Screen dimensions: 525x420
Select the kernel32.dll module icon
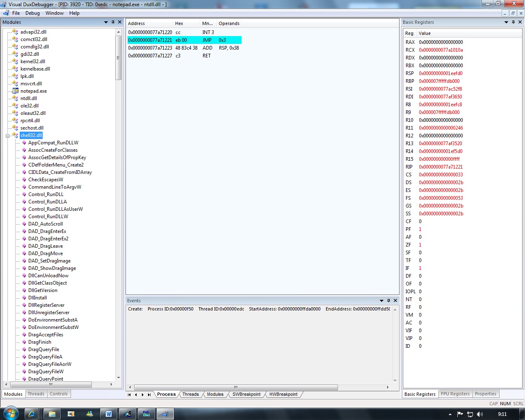pos(15,62)
